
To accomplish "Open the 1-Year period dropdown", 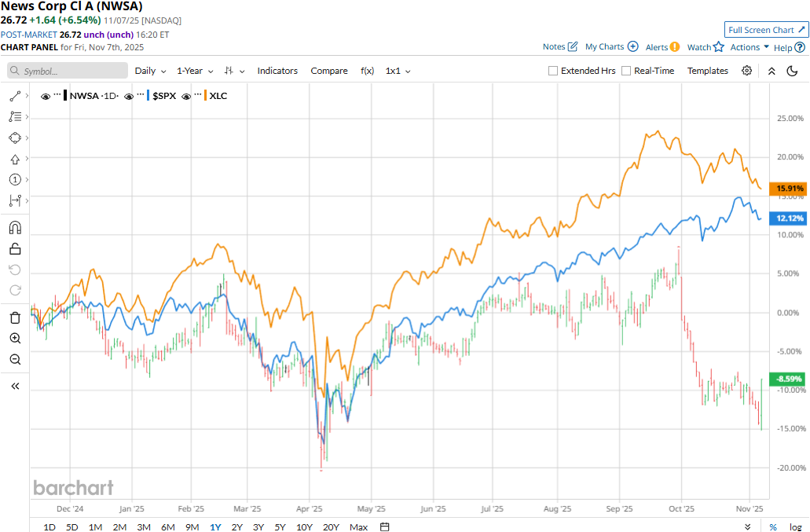I will (x=195, y=71).
